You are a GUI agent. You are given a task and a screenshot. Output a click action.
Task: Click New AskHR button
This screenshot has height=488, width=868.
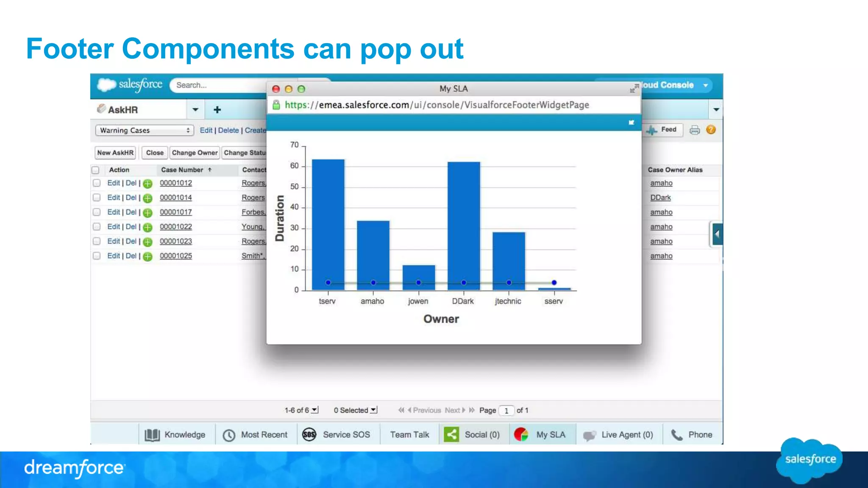pyautogui.click(x=115, y=153)
